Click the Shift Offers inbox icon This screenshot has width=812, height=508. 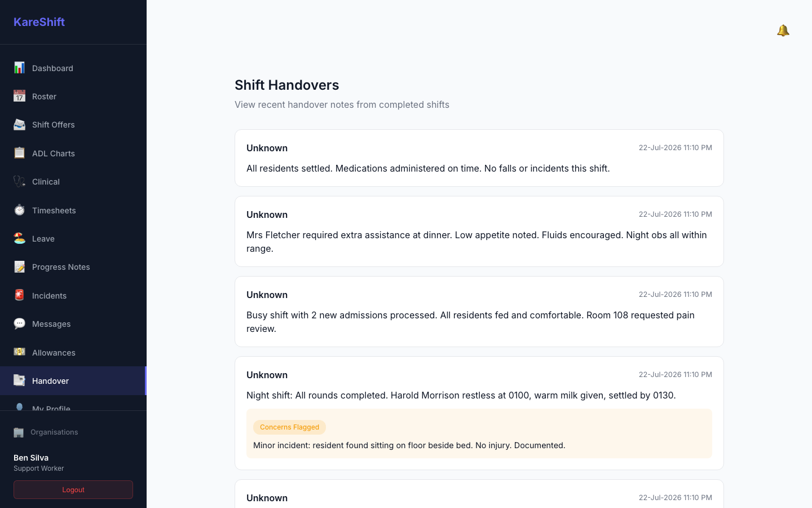coord(19,124)
